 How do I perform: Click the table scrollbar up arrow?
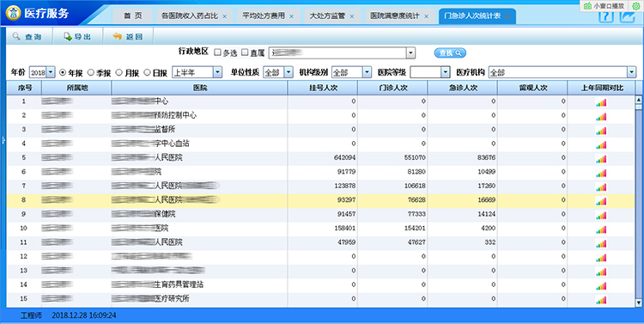click(639, 100)
